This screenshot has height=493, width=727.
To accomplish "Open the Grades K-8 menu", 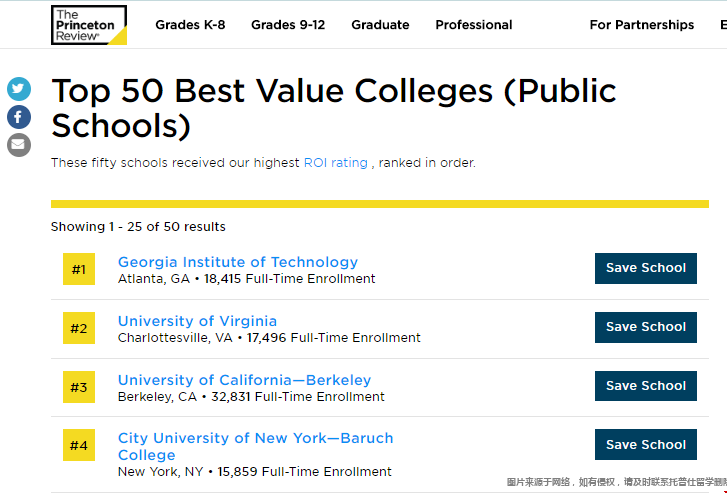I will click(190, 25).
